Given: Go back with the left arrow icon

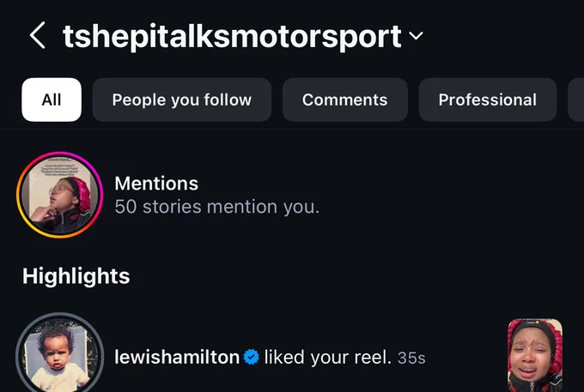Looking at the screenshot, I should 37,35.
